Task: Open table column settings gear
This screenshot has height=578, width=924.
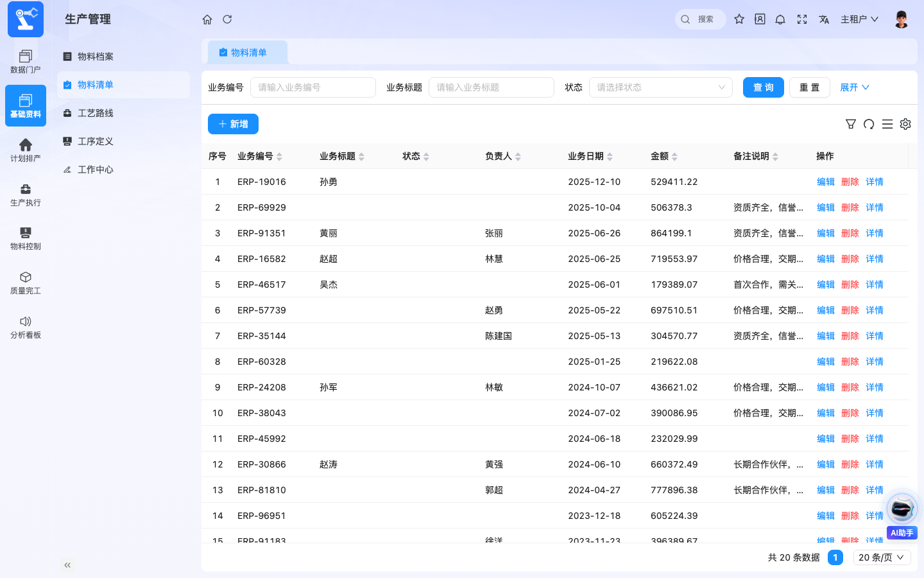Action: 905,124
